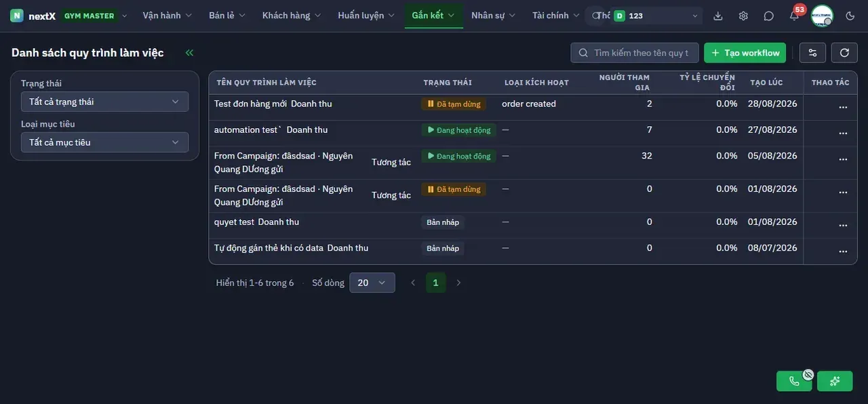This screenshot has height=404, width=868.
Task: Open the automation test` workflow
Action: pos(248,129)
